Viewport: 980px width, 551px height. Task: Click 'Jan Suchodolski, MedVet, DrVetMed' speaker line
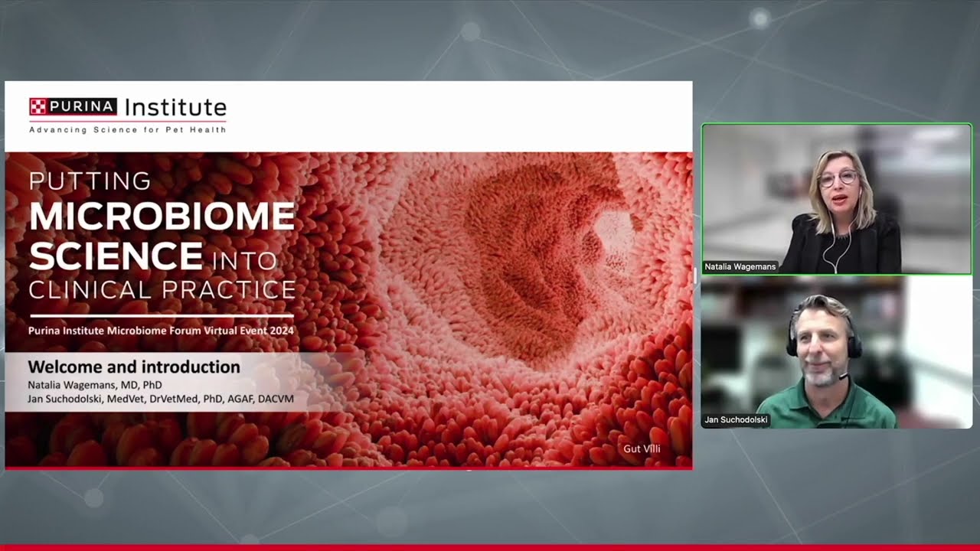point(161,399)
